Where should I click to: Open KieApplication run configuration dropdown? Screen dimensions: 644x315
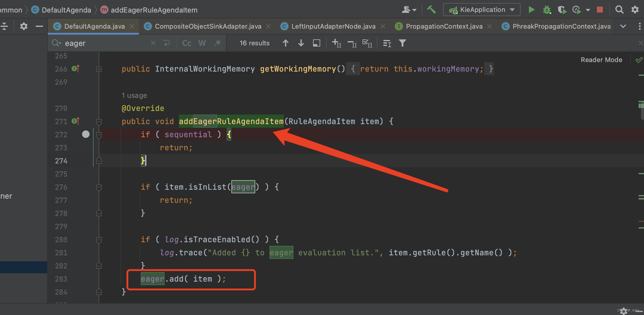482,10
